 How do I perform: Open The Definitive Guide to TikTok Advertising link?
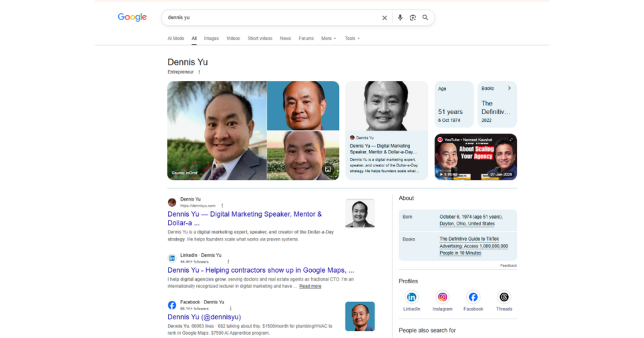tap(474, 246)
